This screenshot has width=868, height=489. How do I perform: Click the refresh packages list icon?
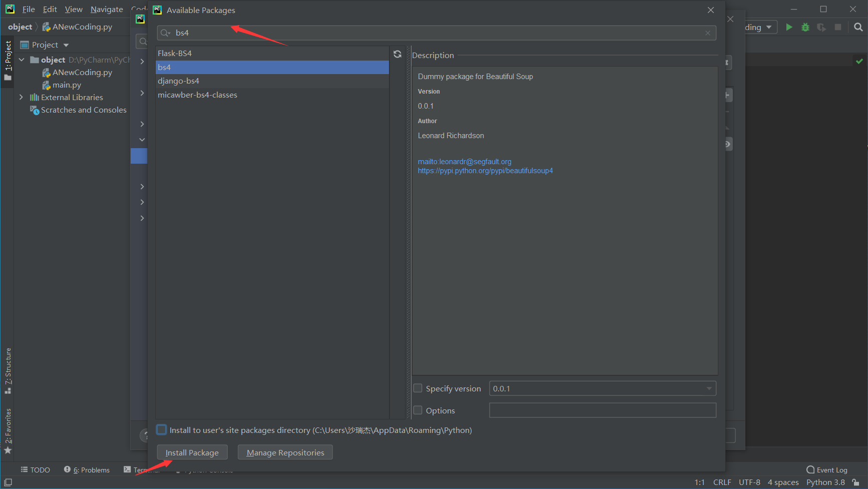click(x=397, y=54)
